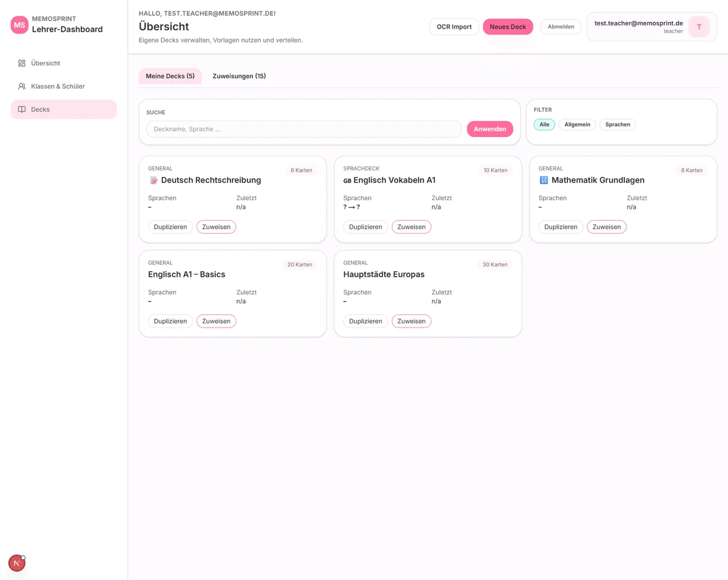
Task: Toggle the Allgemein filter chip
Action: [x=577, y=124]
